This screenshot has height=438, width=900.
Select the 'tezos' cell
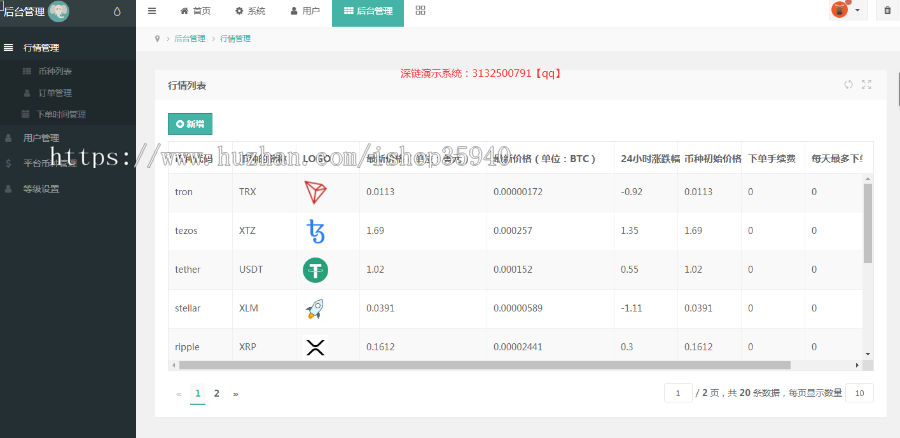201,231
